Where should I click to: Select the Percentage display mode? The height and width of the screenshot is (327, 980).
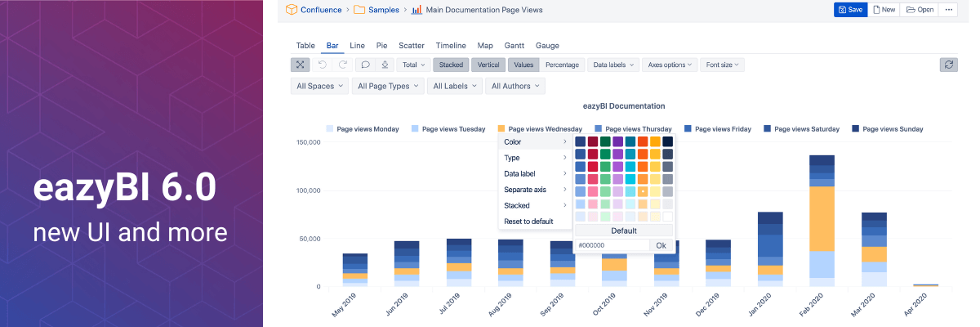click(562, 65)
